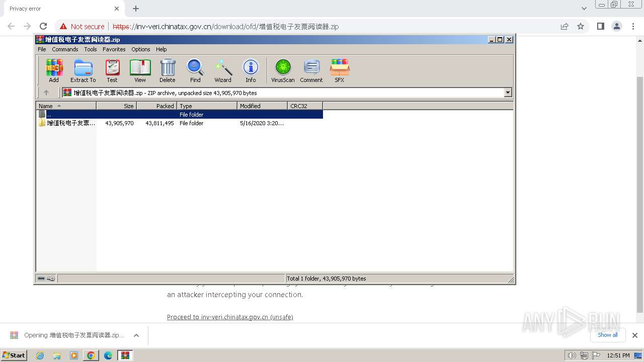Click the taskbar clock 12:51 PM
The width and height of the screenshot is (644, 362).
pos(618,355)
